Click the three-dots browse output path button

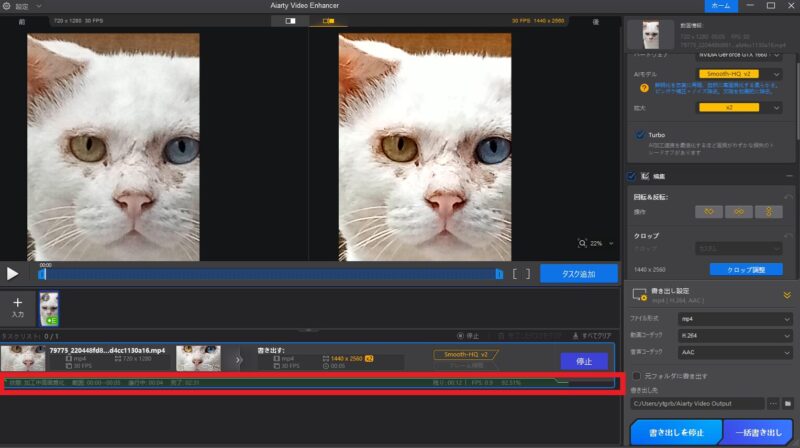(773, 403)
